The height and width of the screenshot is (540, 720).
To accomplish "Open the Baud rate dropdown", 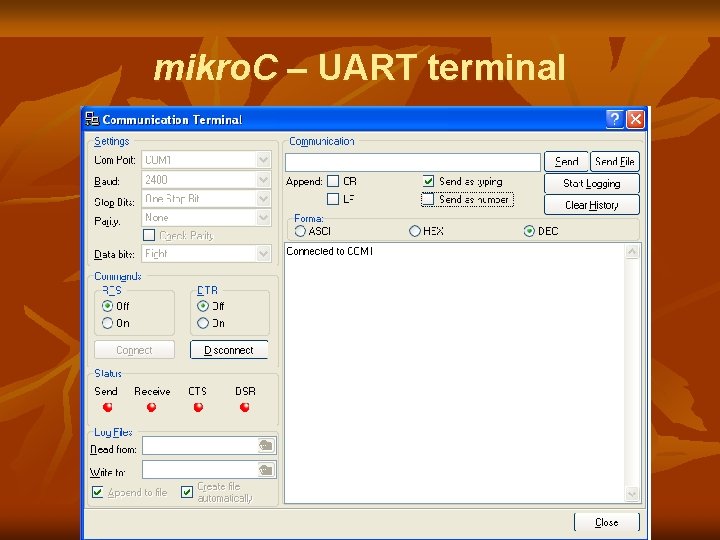I will coord(263,180).
